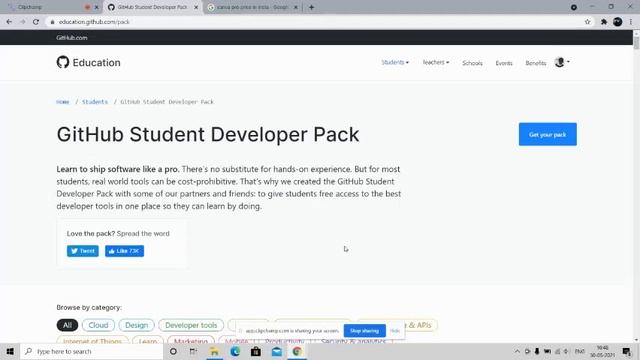Expand the Teachers dropdown menu
This screenshot has height=360, width=640.
(436, 62)
